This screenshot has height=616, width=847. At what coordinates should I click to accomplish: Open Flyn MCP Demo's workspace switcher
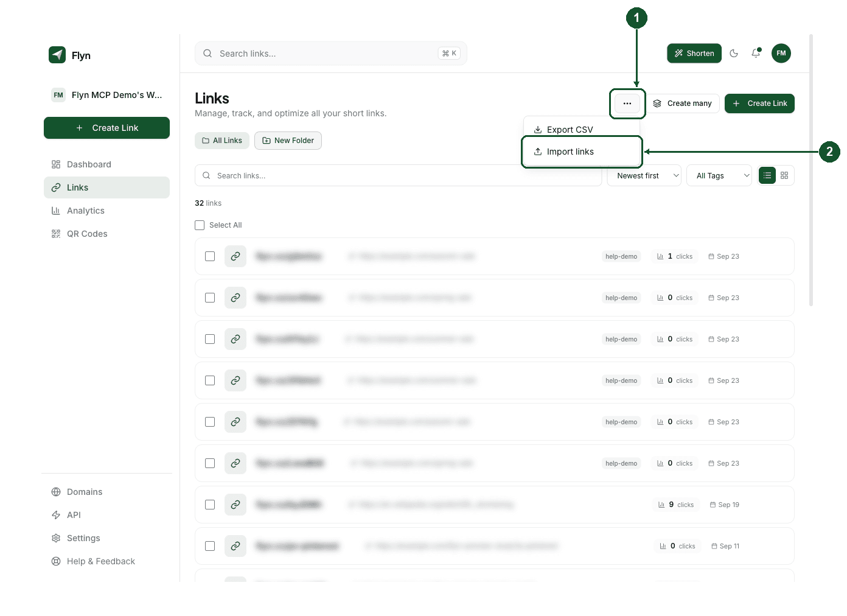(x=107, y=95)
